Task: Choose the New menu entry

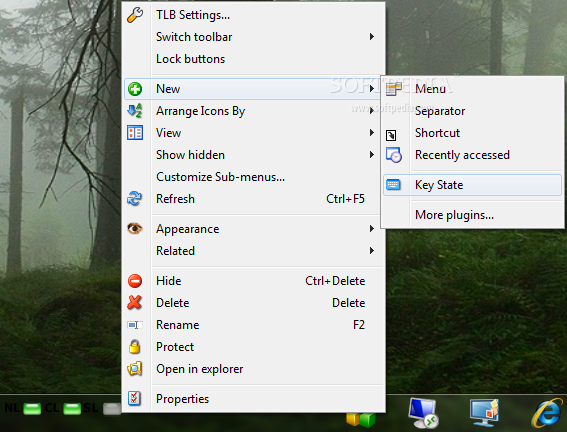Action: 253,89
